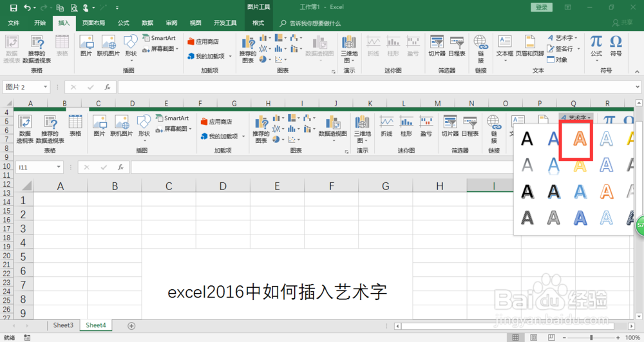This screenshot has width=644, height=342.
Task: Switch to Page Layout view in status bar
Action: click(533, 337)
